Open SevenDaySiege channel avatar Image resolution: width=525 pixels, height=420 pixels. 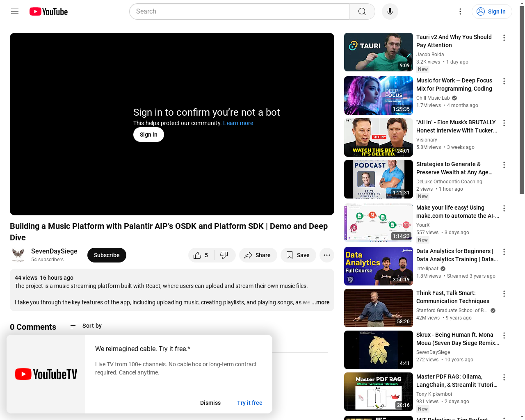click(18, 255)
